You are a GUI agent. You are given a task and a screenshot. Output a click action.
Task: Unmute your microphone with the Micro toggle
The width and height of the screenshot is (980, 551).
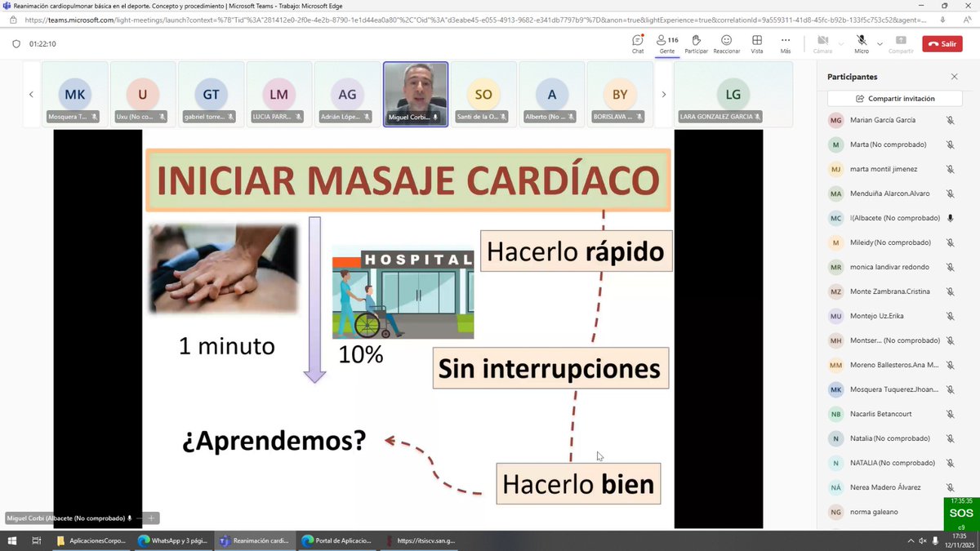(861, 39)
